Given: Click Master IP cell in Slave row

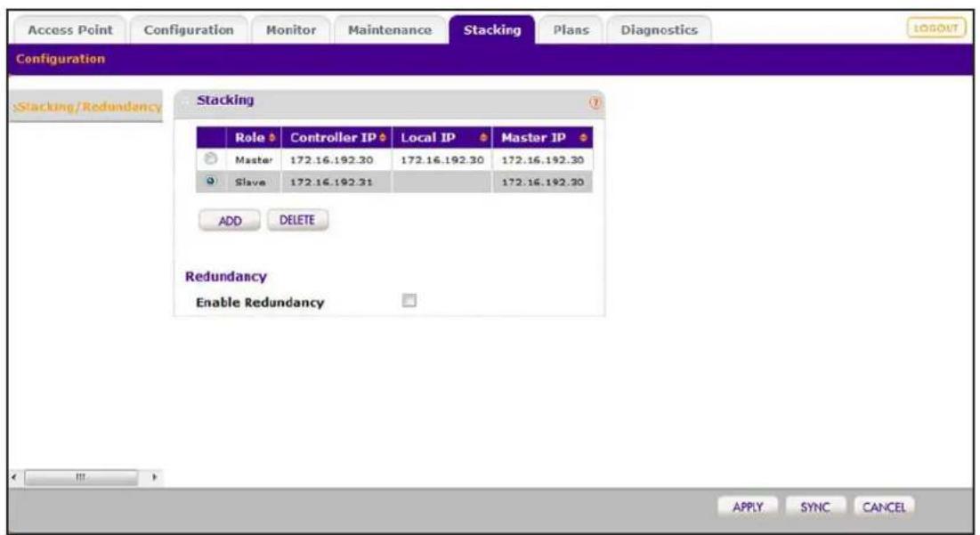Looking at the screenshot, I should point(542,182).
